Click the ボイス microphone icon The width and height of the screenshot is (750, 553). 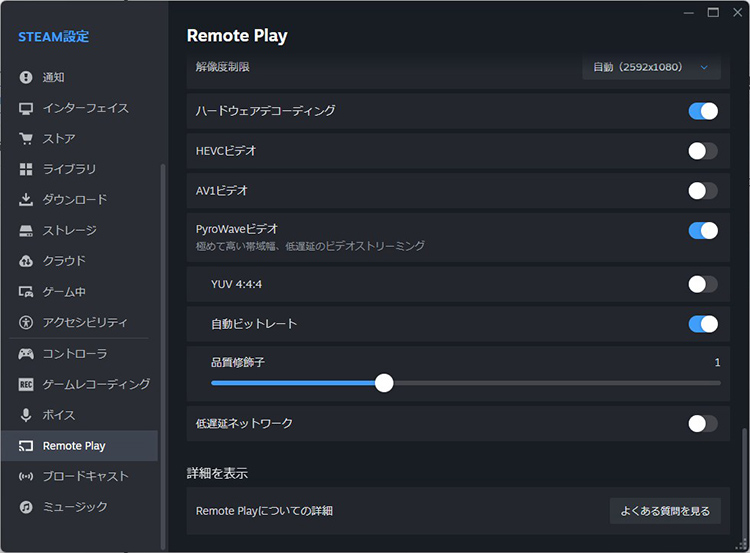click(26, 415)
